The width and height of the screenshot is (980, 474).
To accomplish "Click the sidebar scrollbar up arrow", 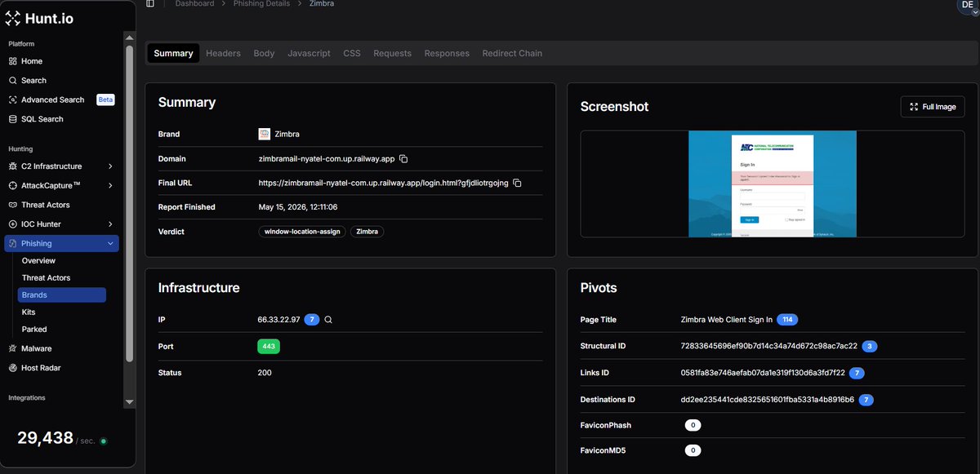I will [128, 38].
